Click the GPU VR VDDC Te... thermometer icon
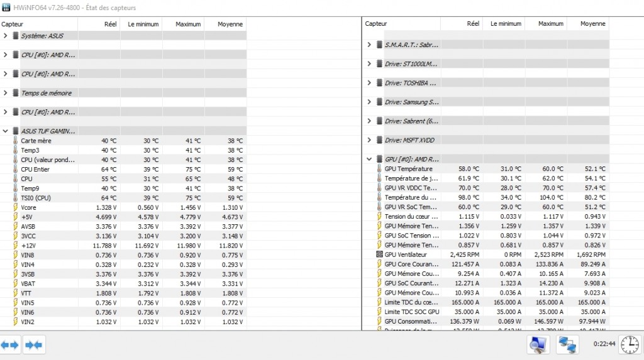This screenshot has height=360, width=644. (379, 188)
